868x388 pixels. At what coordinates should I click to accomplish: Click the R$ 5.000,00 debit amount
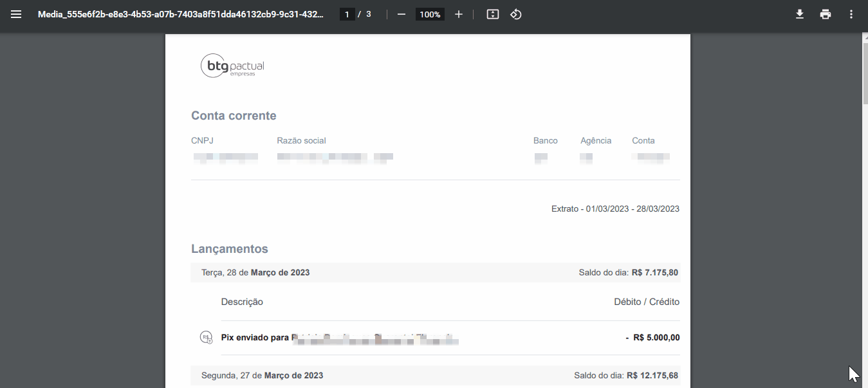coord(656,338)
